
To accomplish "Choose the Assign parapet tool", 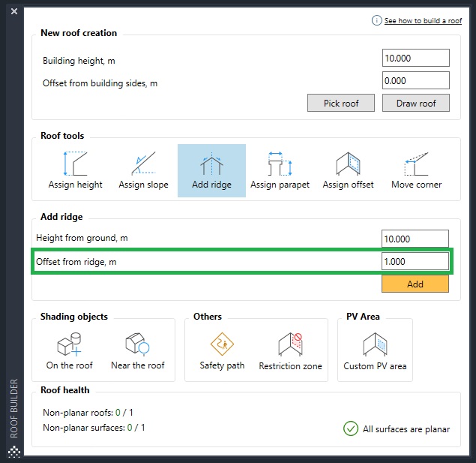I will point(280,170).
